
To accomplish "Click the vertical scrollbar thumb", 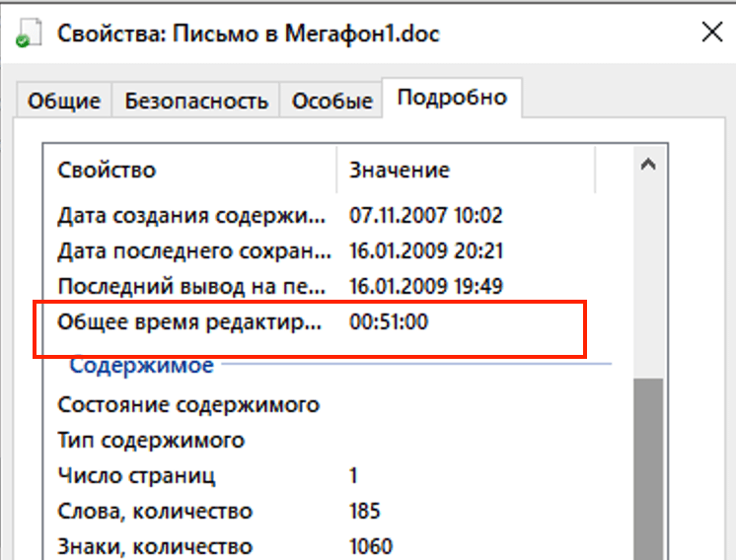I will [x=647, y=463].
